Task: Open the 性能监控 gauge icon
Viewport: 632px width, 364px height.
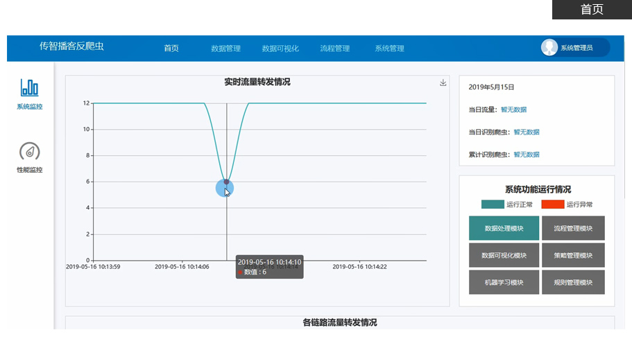Action: click(29, 151)
